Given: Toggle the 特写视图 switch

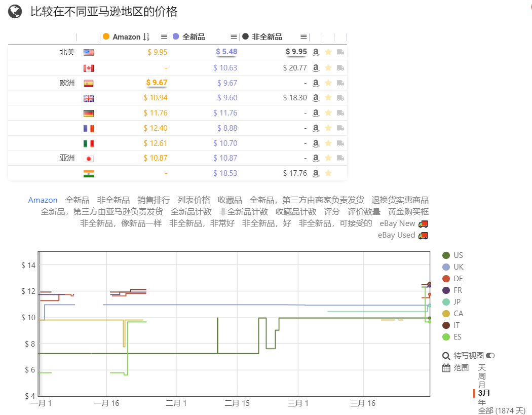Looking at the screenshot, I should coord(490,356).
